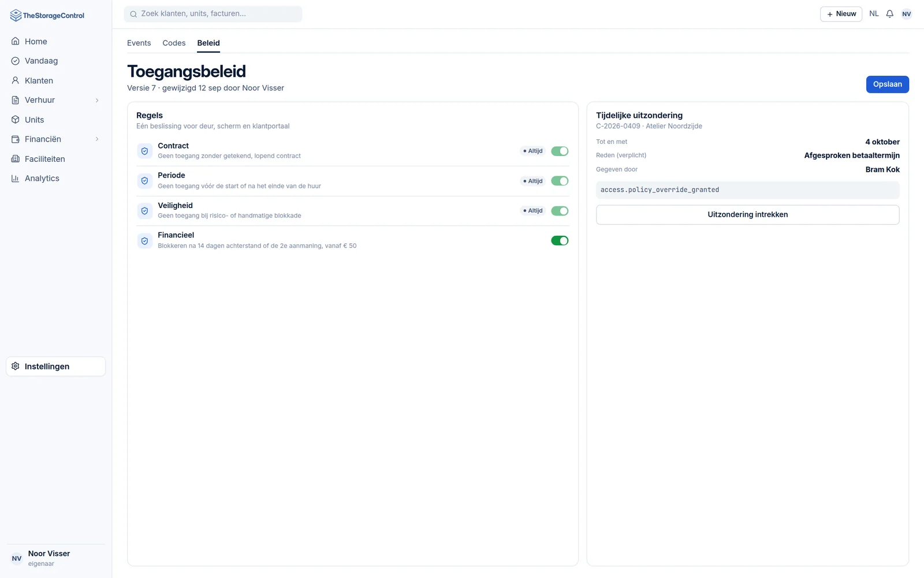Click the Units cube icon

pyautogui.click(x=16, y=120)
